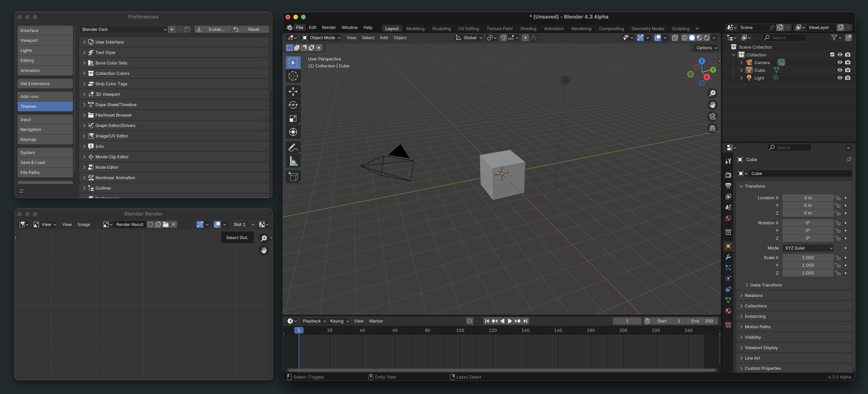Uncheck Collection exclude checkbox
Screen dimensions: 868x394
coord(832,55)
